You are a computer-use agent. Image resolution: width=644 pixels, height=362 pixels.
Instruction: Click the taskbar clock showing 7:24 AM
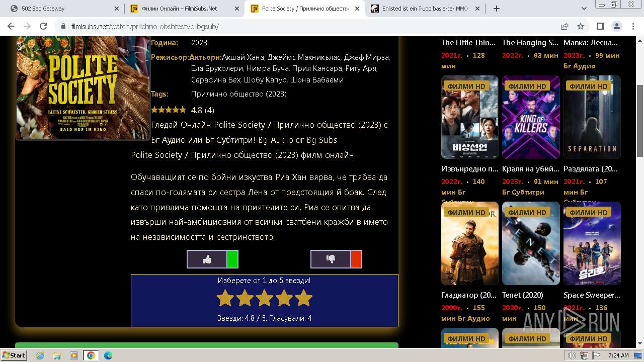[x=618, y=355]
